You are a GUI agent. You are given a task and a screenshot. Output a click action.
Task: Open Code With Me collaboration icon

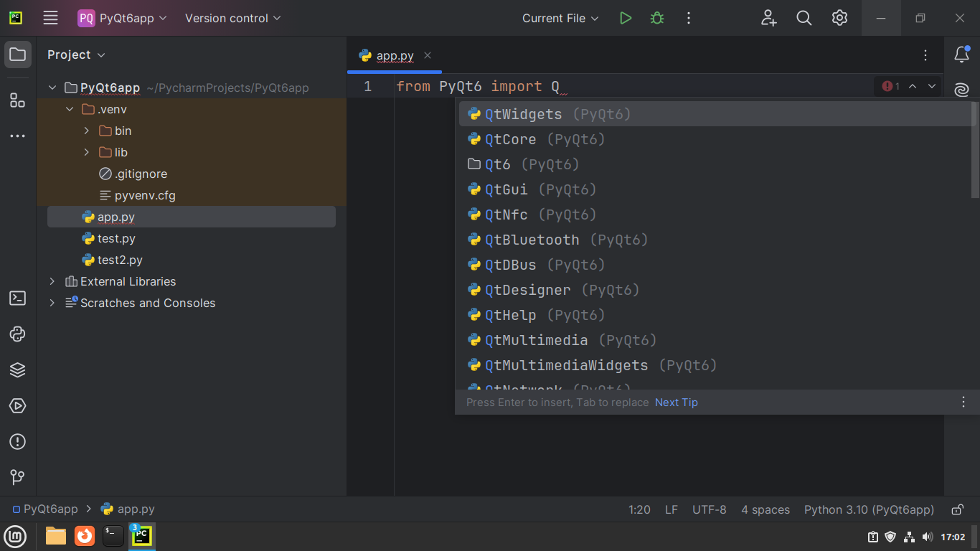click(x=768, y=18)
